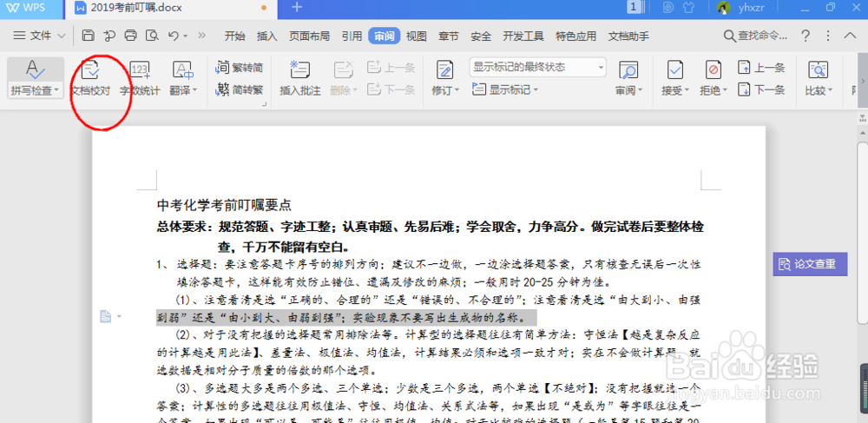Image resolution: width=868 pixels, height=423 pixels.
Task: Click the heading 中考化学考前叮嘱要点
Action: pyautogui.click(x=224, y=205)
